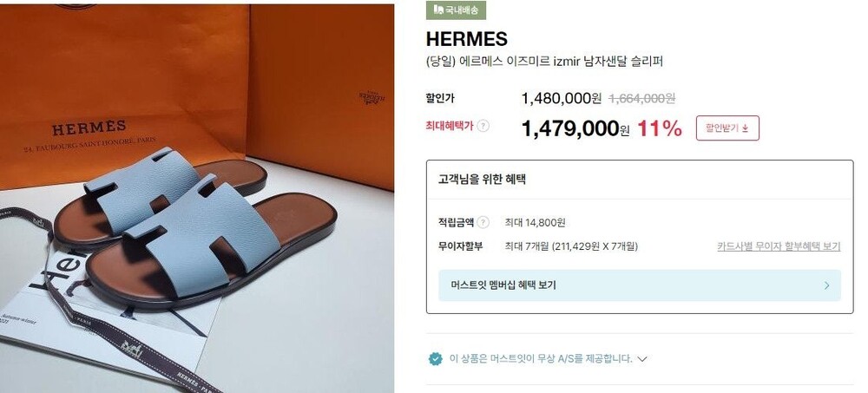This screenshot has width=868, height=393.
Task: Click the right chevron in the 머스트잇 멤버십 banner
Action: pyautogui.click(x=826, y=285)
